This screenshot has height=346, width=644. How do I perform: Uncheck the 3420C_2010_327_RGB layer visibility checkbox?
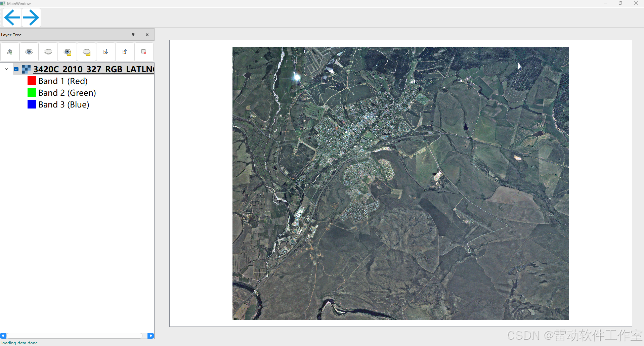tap(16, 69)
